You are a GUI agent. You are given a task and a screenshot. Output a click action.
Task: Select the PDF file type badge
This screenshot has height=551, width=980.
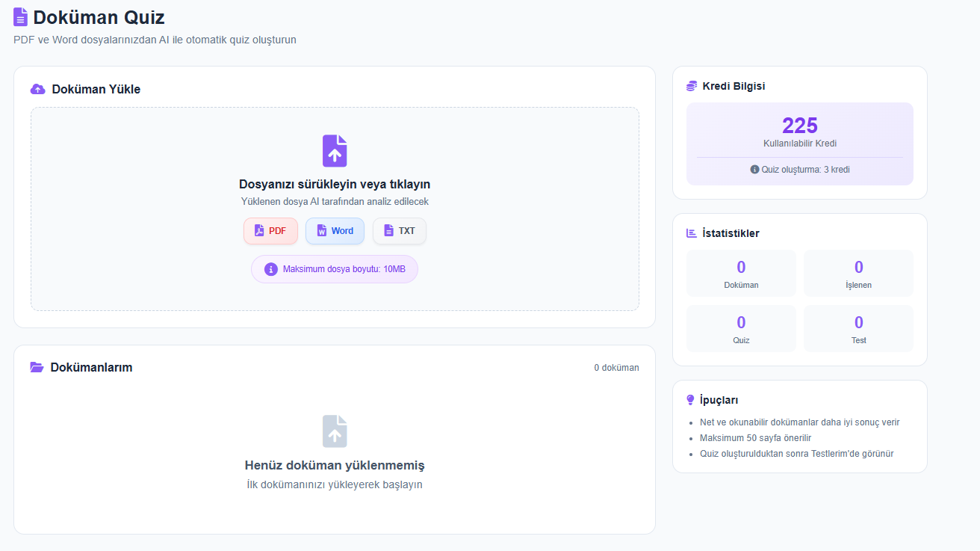point(270,231)
